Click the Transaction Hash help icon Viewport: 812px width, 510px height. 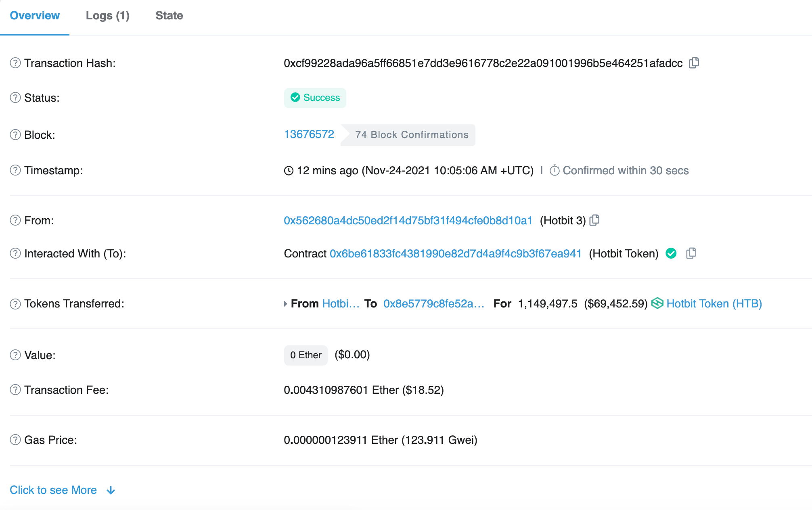point(15,63)
